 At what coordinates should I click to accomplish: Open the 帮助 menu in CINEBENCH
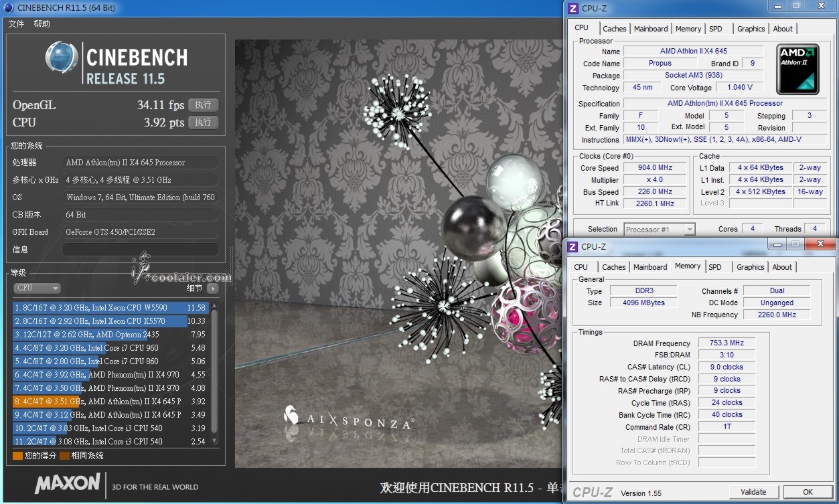point(42,24)
